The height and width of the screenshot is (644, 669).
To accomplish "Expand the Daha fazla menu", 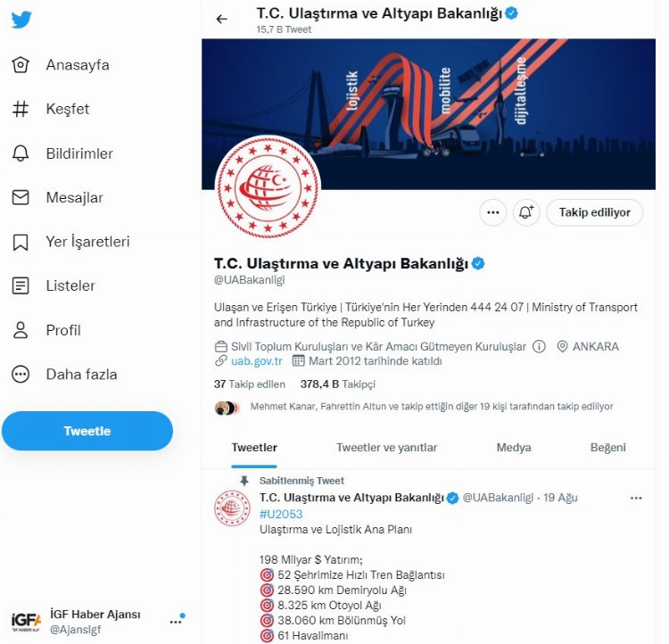I will [x=21, y=375].
